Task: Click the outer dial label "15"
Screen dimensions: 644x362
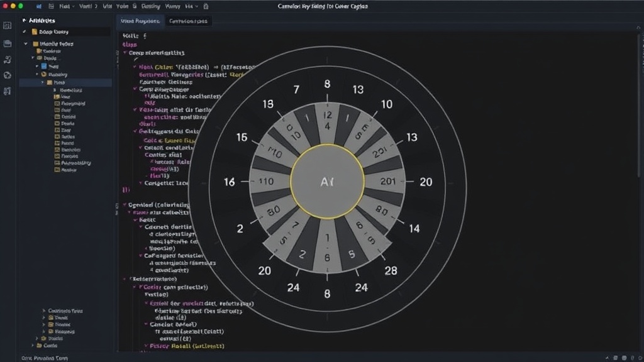Action: [242, 137]
